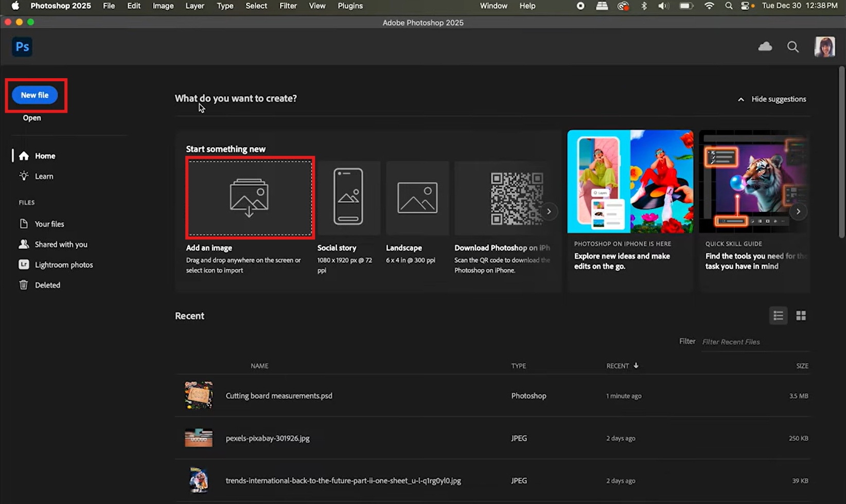
Task: Choose the Social story phone preset icon
Action: (x=348, y=196)
